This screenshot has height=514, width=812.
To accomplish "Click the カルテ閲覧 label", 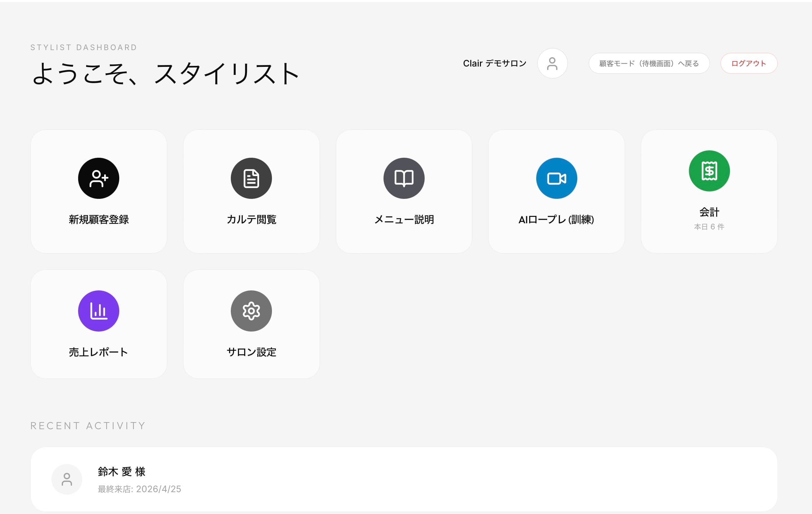I will (x=252, y=219).
